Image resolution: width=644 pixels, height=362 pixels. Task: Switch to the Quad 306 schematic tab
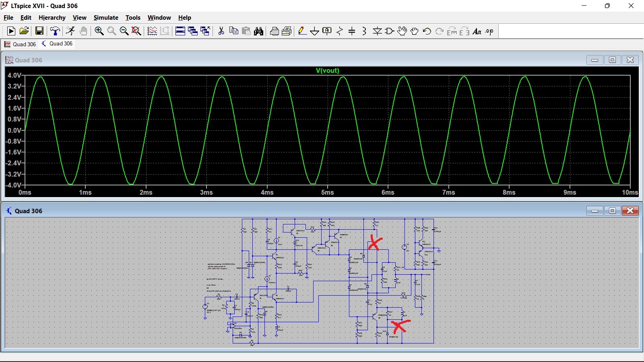[57, 43]
